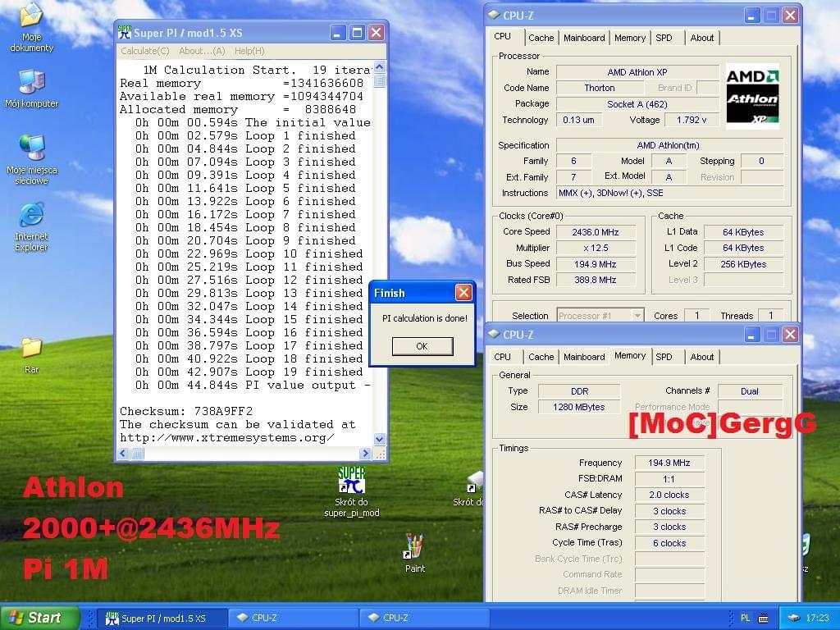Select the Internet Explorer desktop icon
840x630 pixels.
(x=31, y=214)
